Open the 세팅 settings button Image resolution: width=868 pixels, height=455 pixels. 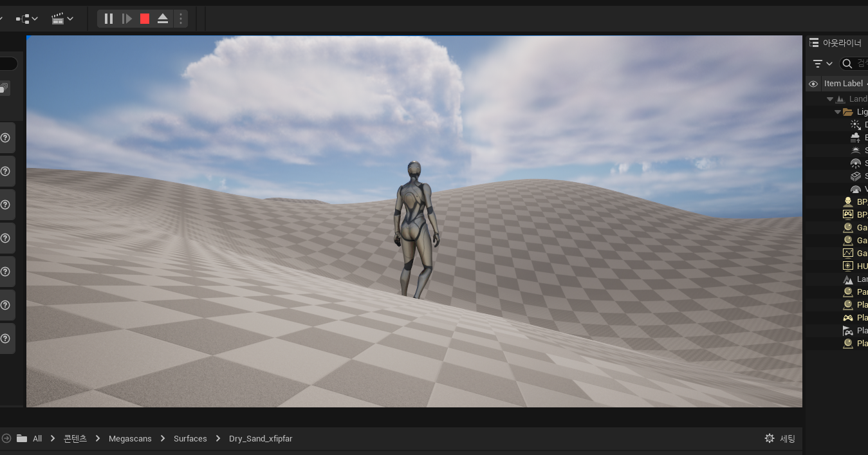click(x=780, y=438)
